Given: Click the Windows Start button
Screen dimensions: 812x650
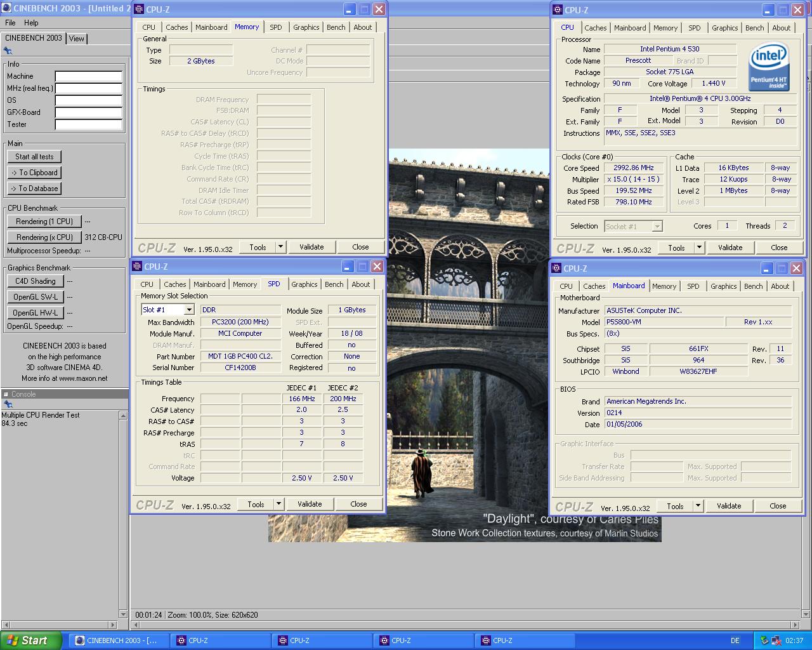Looking at the screenshot, I should (x=31, y=640).
